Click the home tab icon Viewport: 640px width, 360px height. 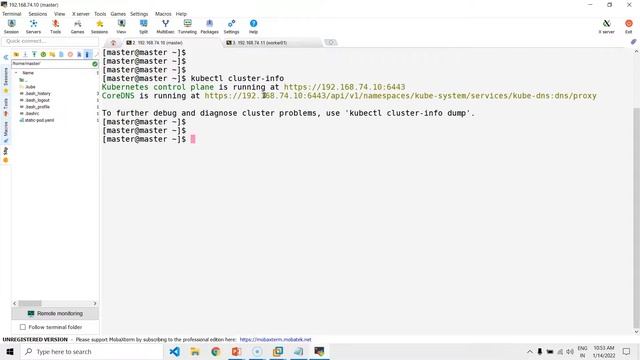[113, 43]
